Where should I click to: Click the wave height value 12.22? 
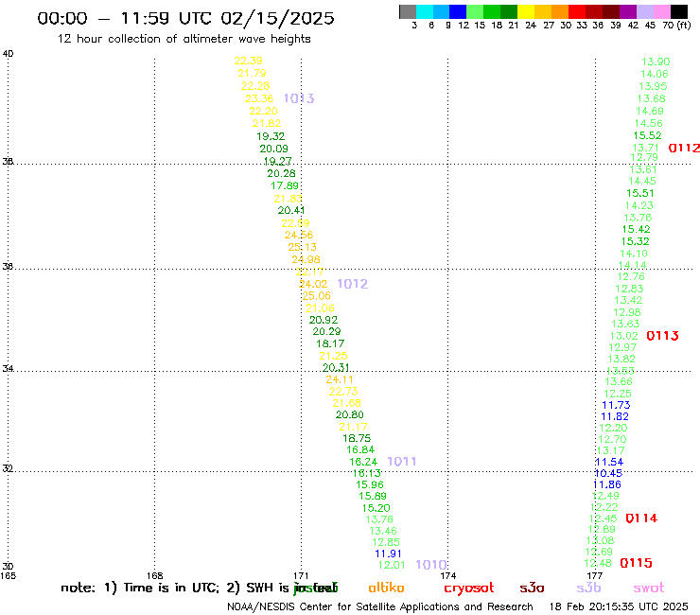click(604, 507)
